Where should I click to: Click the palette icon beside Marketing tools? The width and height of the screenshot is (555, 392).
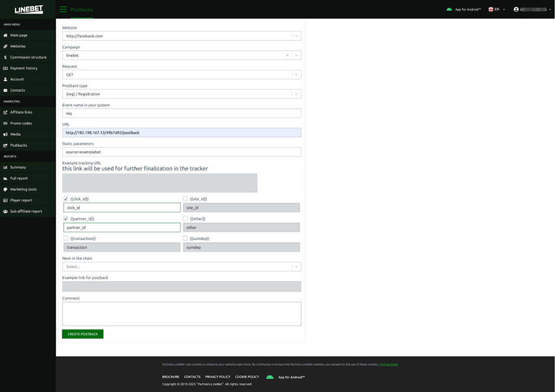5,190
